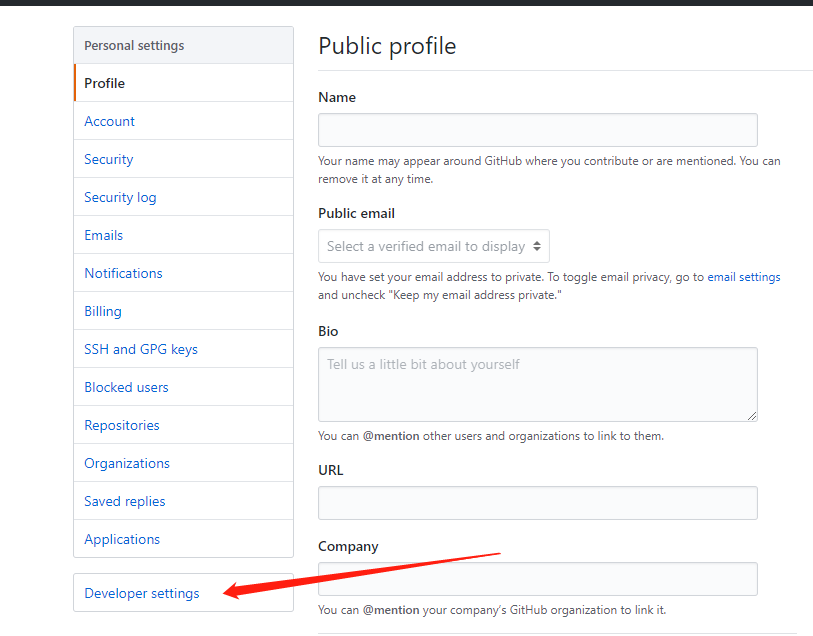Click the Company input field
Screen dimensions: 813x636
click(x=538, y=579)
